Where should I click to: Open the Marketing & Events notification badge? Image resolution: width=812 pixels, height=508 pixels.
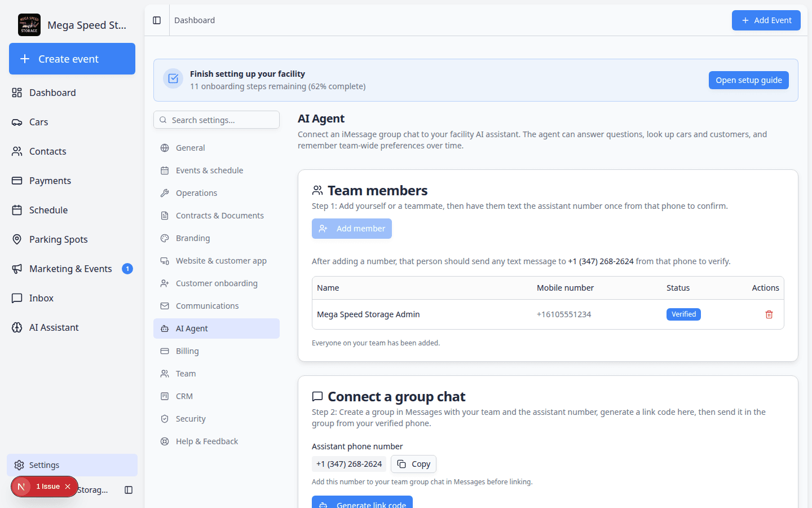[x=127, y=269]
